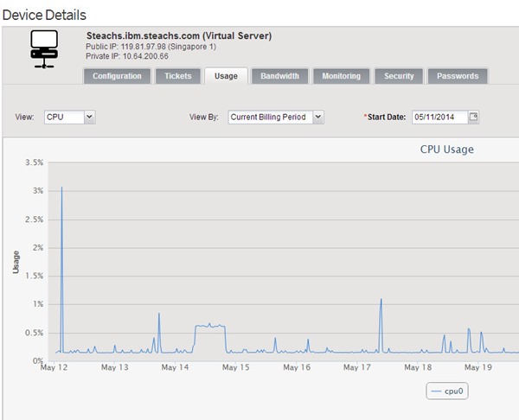Click the May 17 CPU spike peak
The height and width of the screenshot is (420, 519).
pos(381,300)
